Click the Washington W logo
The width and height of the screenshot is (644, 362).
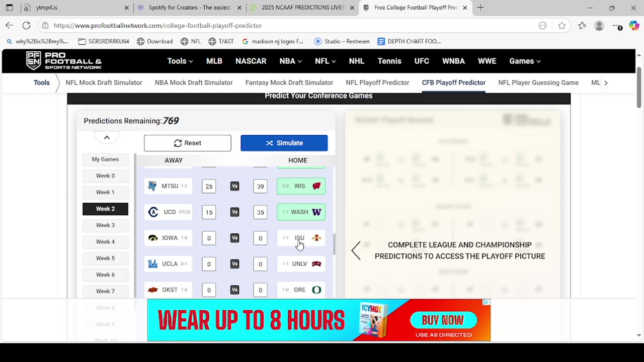pos(316,212)
